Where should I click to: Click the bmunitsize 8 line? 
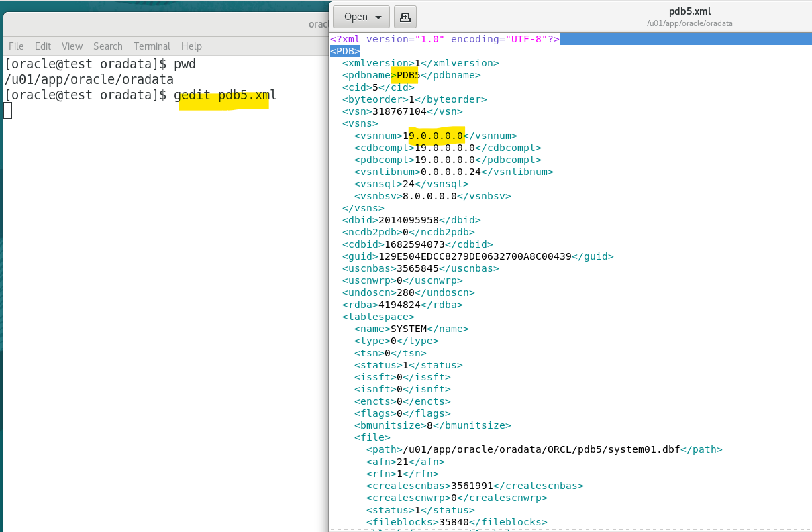tap(433, 425)
